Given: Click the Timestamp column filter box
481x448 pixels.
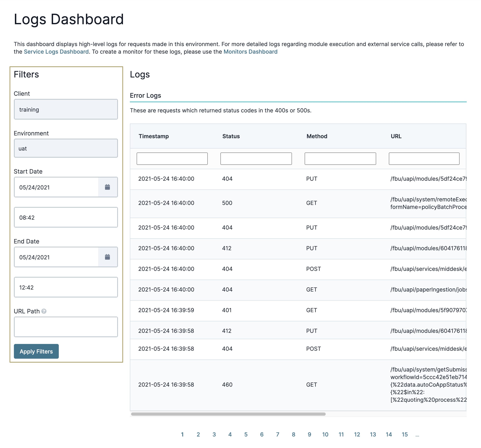Looking at the screenshot, I should point(172,159).
